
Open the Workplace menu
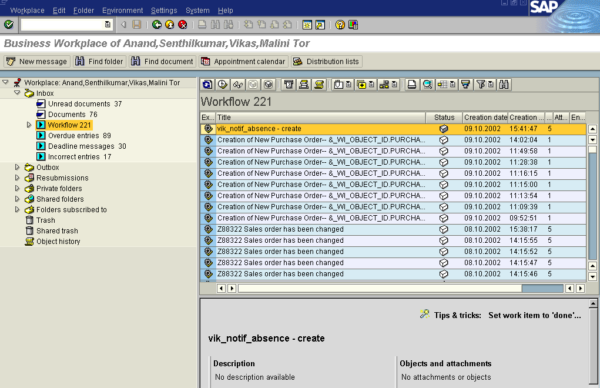point(27,10)
